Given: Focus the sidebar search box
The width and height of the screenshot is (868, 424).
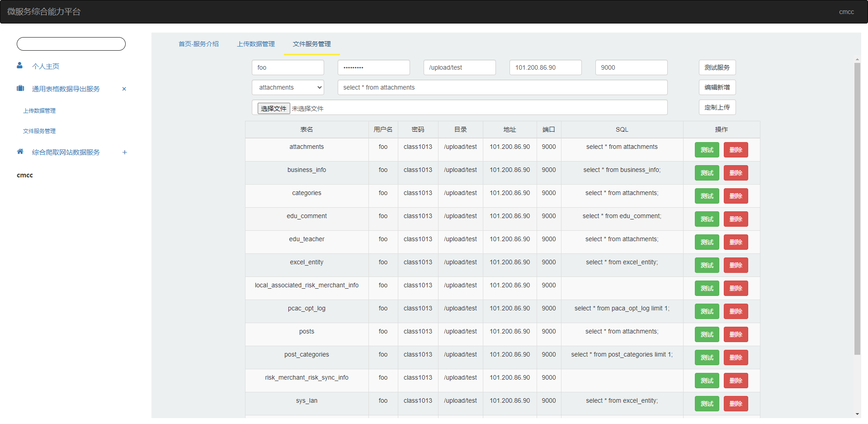Looking at the screenshot, I should coord(71,44).
